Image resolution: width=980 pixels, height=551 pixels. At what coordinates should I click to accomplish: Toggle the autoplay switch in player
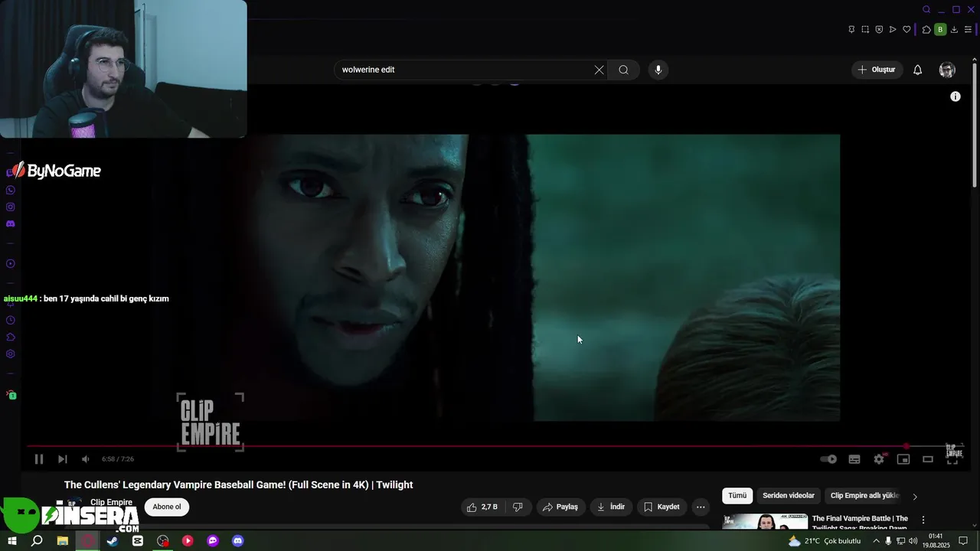[x=828, y=459]
